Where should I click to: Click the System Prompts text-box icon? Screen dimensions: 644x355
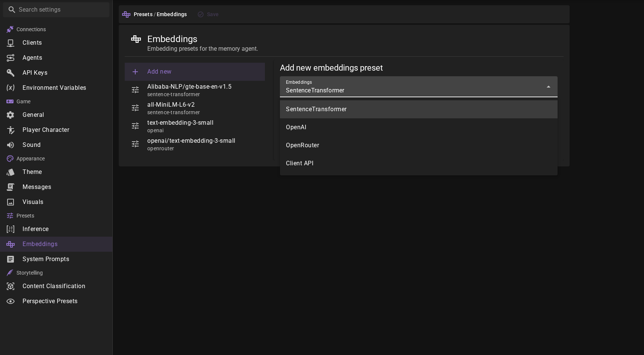click(11, 259)
